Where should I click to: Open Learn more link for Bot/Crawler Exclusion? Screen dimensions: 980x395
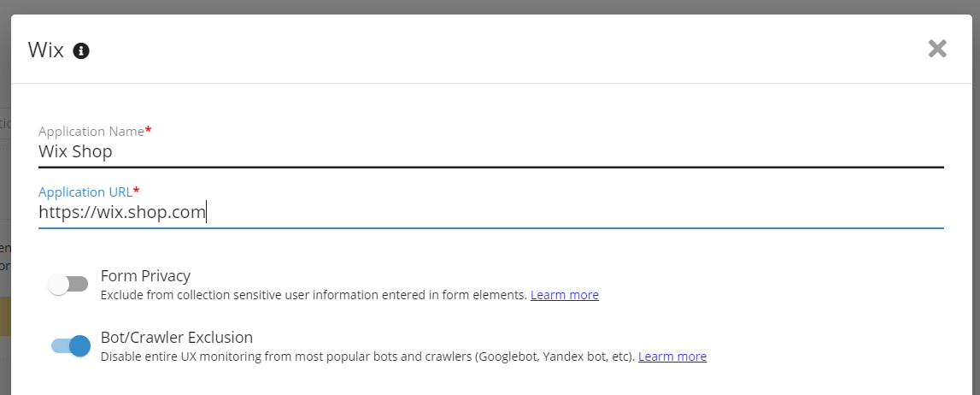672,357
